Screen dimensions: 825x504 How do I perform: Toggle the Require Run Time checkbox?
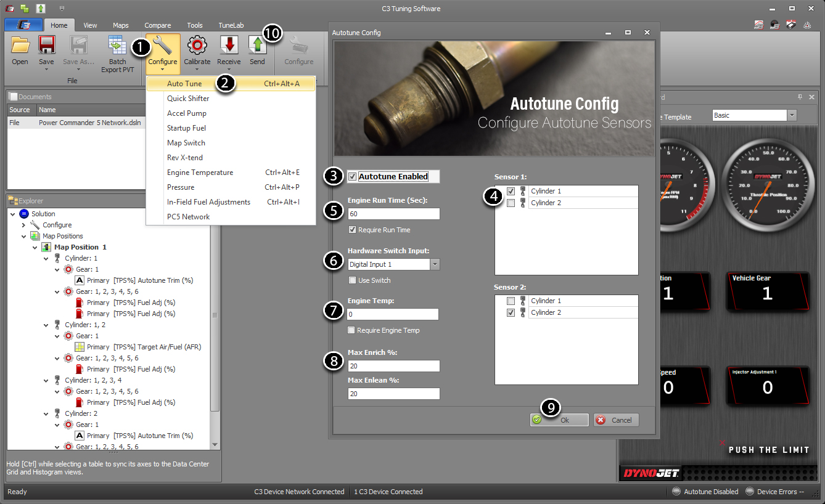352,230
